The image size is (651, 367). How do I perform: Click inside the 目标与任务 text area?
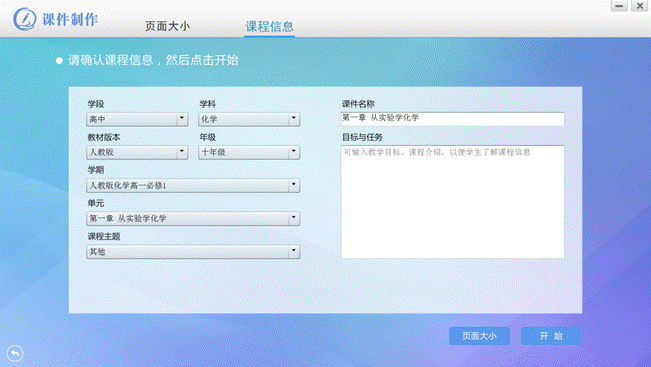(453, 202)
